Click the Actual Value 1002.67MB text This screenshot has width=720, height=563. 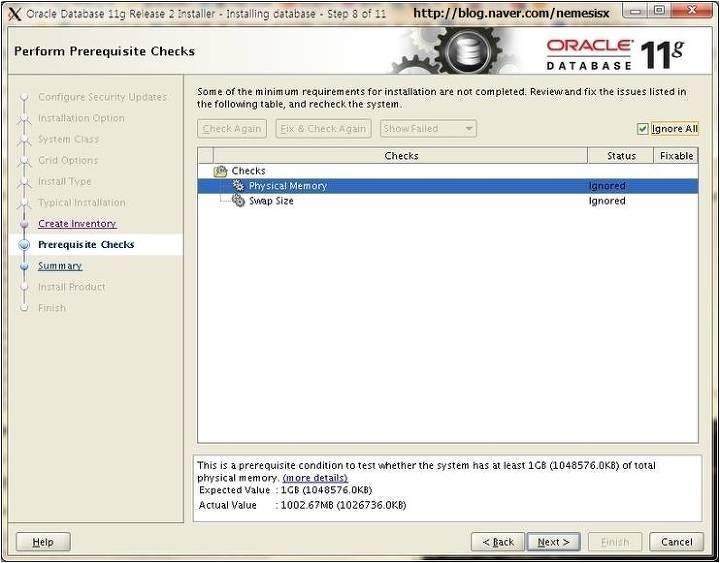[x=343, y=505]
